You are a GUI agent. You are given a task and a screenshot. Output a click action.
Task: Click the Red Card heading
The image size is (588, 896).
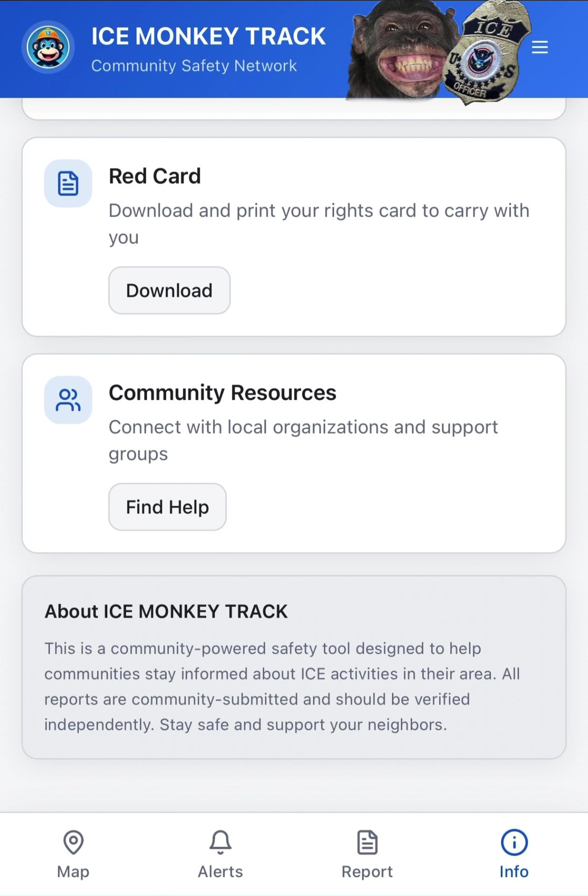[x=155, y=176]
